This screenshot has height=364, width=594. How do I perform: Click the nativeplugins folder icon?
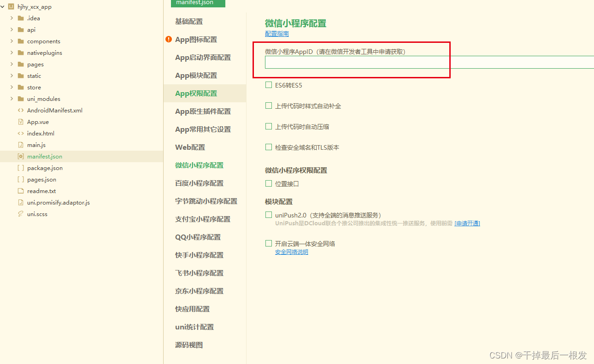pyautogui.click(x=20, y=53)
